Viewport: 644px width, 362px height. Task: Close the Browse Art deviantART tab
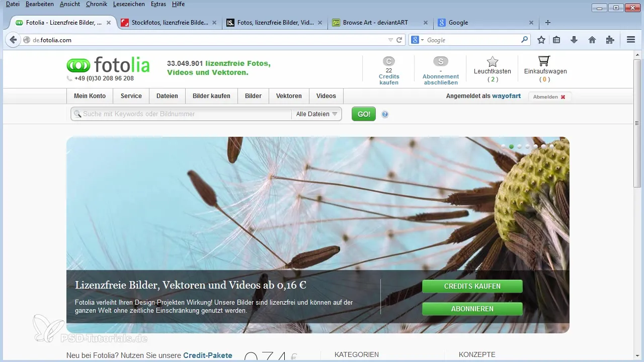coord(426,23)
